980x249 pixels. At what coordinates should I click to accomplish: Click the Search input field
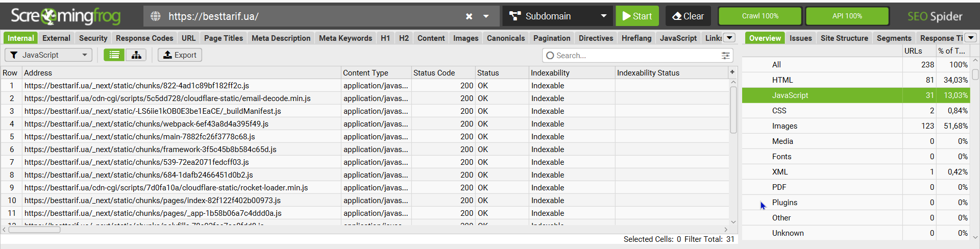click(x=633, y=56)
